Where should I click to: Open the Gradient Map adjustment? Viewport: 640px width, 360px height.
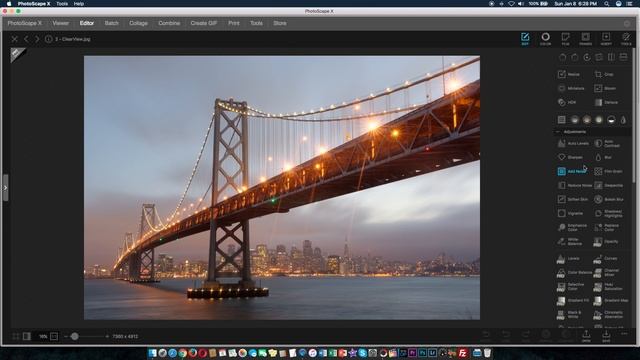[611, 300]
